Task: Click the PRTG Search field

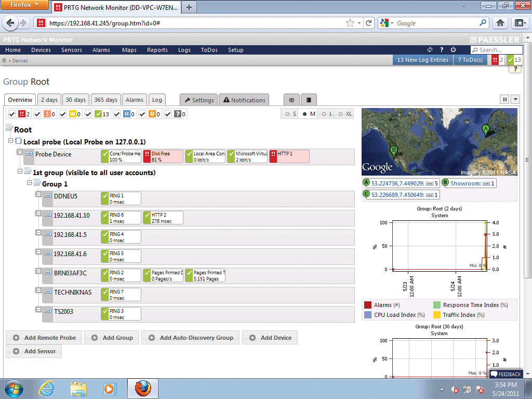Action: click(497, 50)
